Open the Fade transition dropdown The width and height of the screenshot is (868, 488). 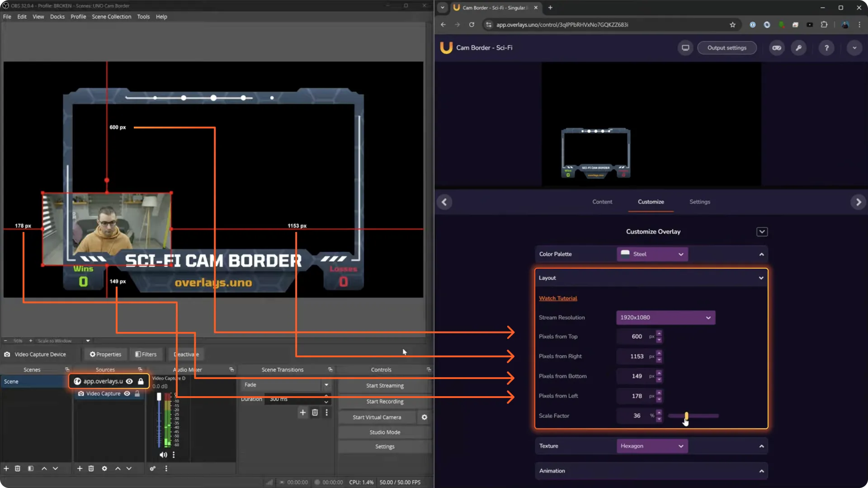tap(286, 385)
